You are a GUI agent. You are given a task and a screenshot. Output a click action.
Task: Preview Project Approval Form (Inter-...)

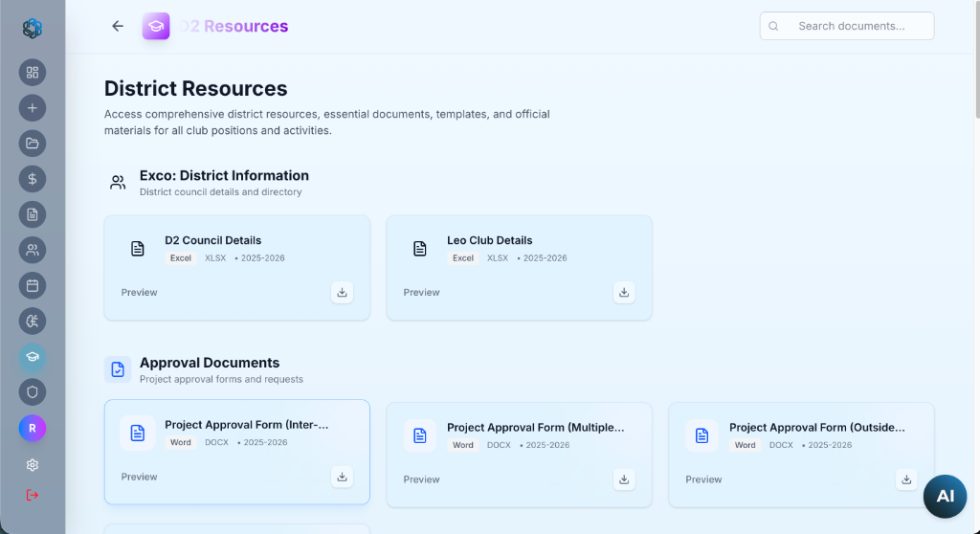pyautogui.click(x=140, y=478)
